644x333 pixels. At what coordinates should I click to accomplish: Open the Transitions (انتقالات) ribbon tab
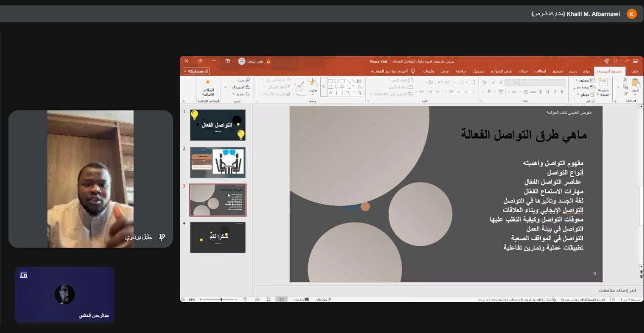(540, 71)
